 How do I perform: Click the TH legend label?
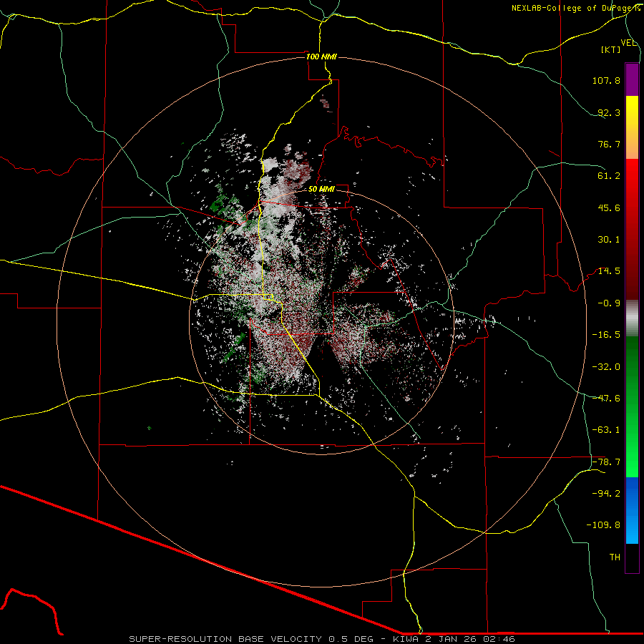pos(615,557)
